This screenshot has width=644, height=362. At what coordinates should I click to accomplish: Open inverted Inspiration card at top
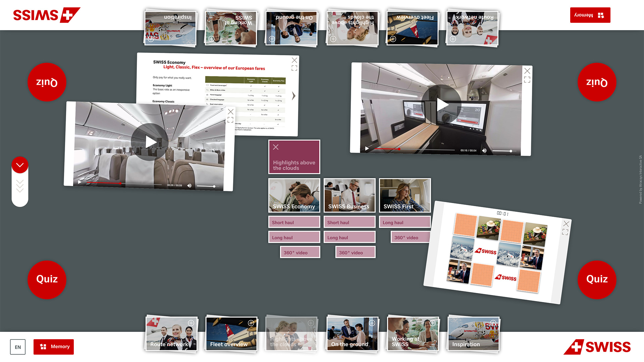[x=170, y=28]
